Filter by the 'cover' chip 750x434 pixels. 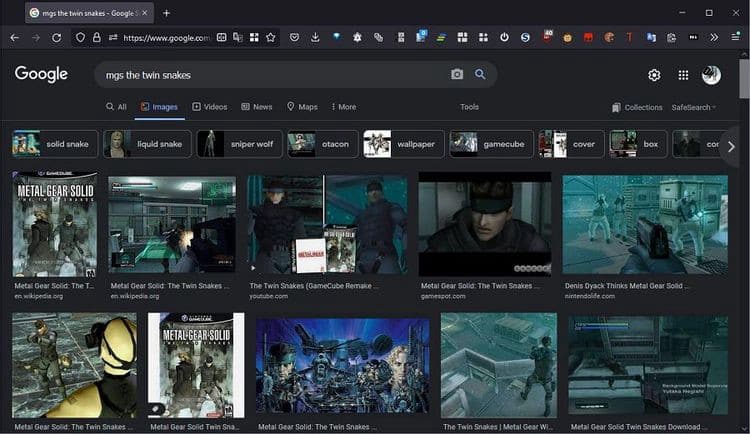point(571,144)
